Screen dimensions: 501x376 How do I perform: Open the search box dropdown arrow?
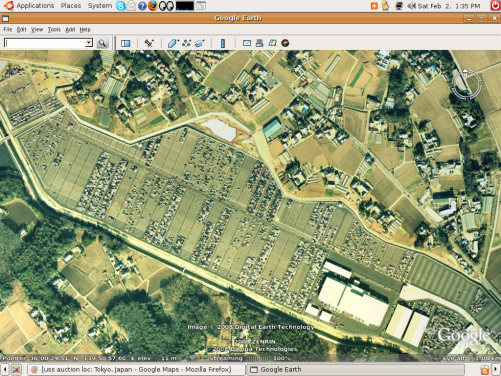click(89, 43)
